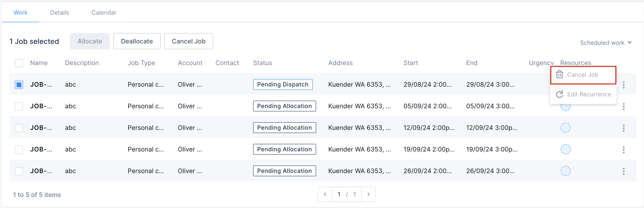Click the Edit Recurrence refresh icon
This screenshot has width=644, height=208.
[559, 94]
